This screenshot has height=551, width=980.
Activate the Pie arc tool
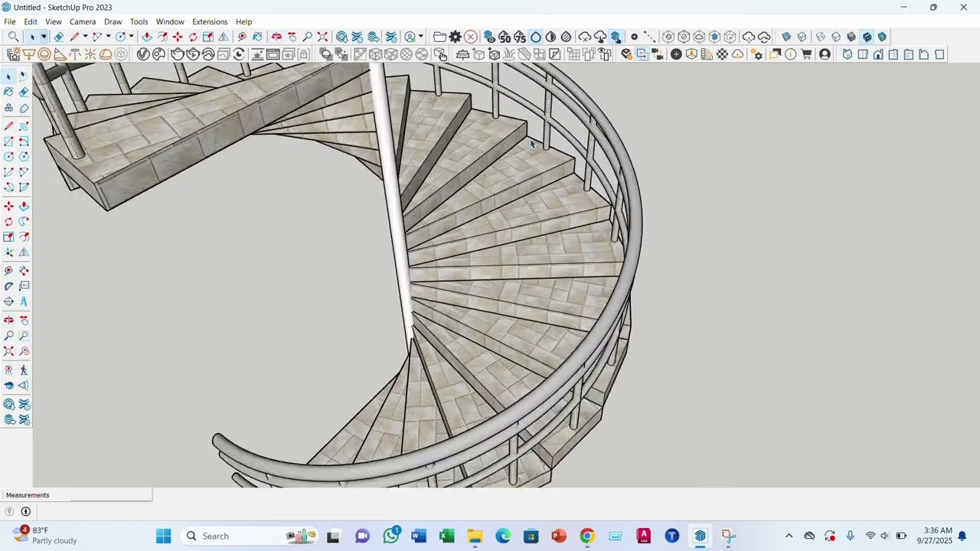(x=24, y=187)
